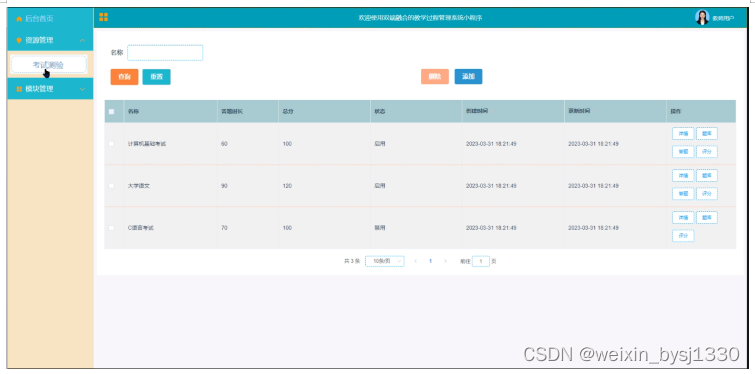The image size is (755, 374).
Task: Click 评分 for 计算机基础考试
Action: [x=707, y=152]
